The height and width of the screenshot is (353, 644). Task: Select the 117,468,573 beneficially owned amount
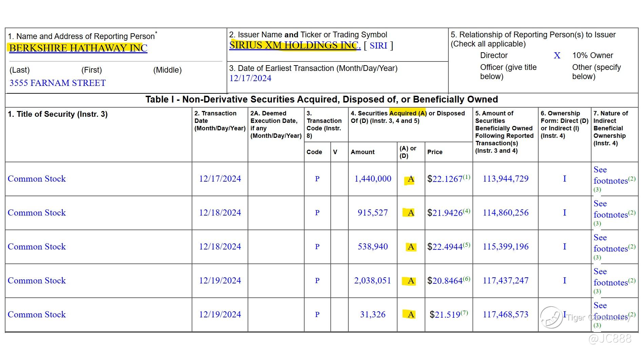click(x=505, y=315)
